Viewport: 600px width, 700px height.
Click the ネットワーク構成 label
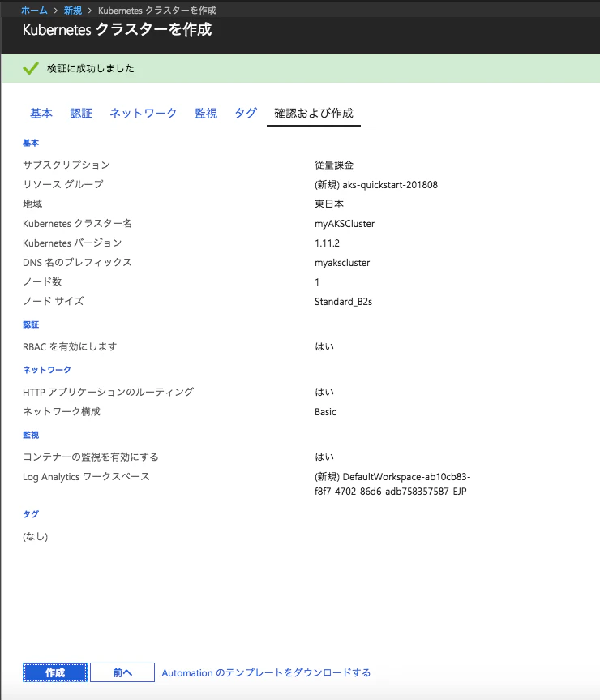pos(62,411)
